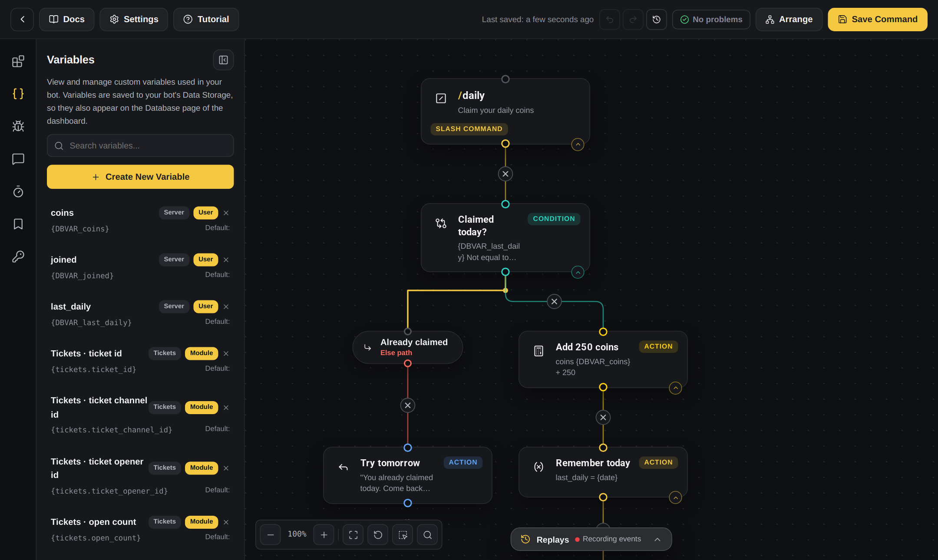Undo the last change
This screenshot has height=560, width=938.
(610, 20)
